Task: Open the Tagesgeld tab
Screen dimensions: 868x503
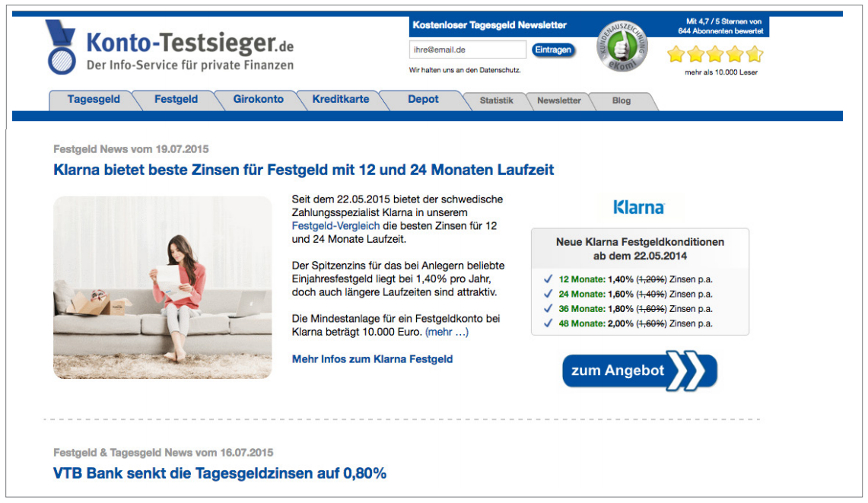Action: pos(94,100)
